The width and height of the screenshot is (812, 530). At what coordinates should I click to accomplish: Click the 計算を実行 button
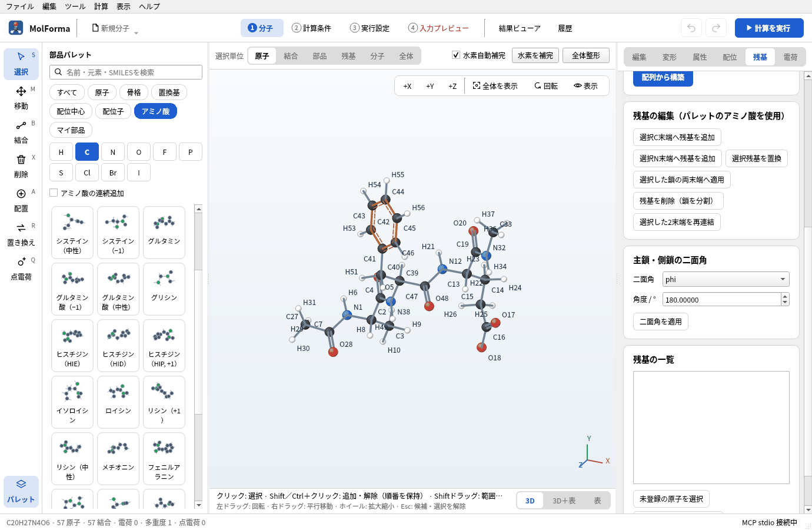(769, 28)
